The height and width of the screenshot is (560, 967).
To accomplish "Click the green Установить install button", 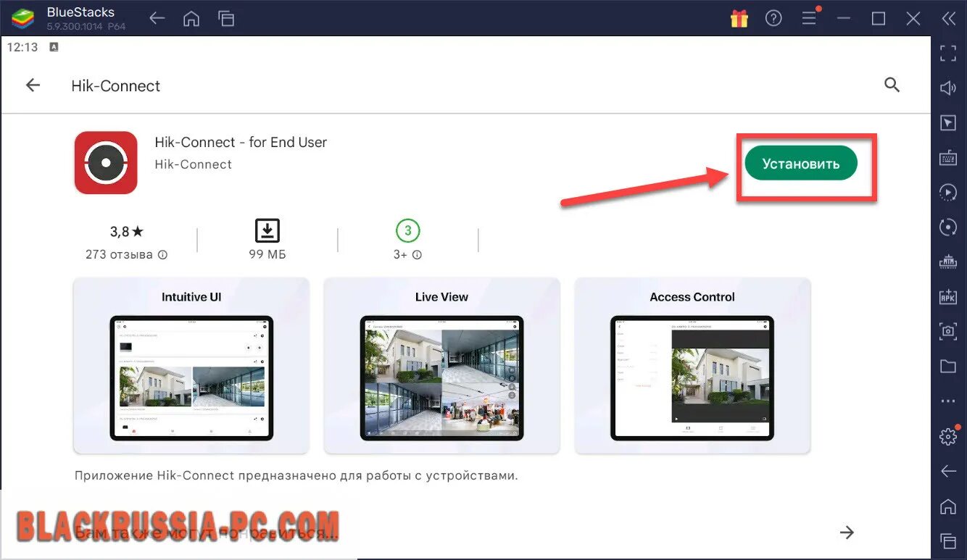I will pos(801,164).
